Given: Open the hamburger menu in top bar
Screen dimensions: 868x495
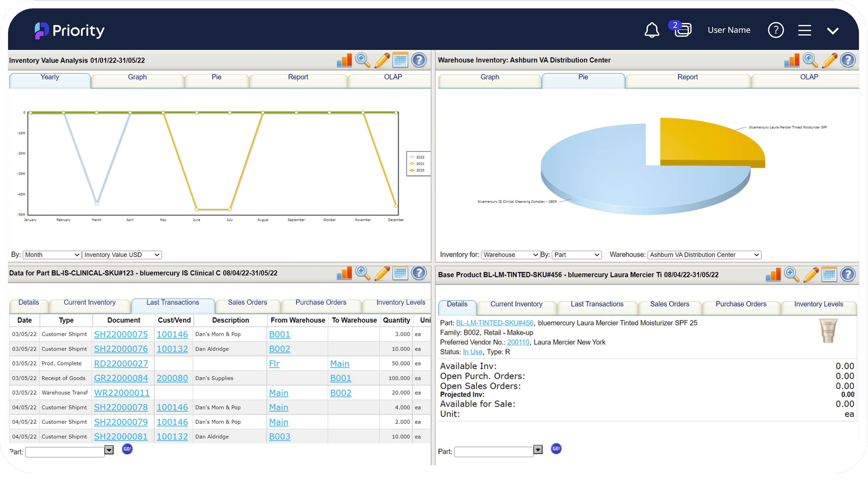Looking at the screenshot, I should pyautogui.click(x=805, y=30).
